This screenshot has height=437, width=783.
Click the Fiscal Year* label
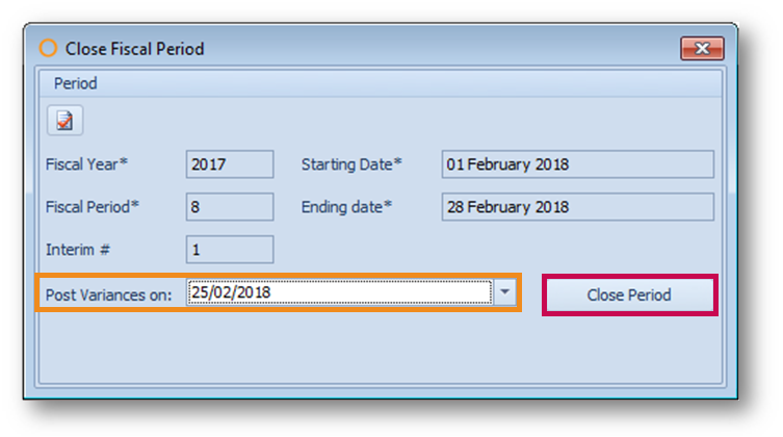pos(87,164)
